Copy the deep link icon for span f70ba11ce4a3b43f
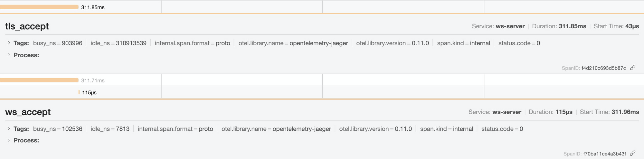This screenshot has width=644, height=159. click(x=633, y=153)
